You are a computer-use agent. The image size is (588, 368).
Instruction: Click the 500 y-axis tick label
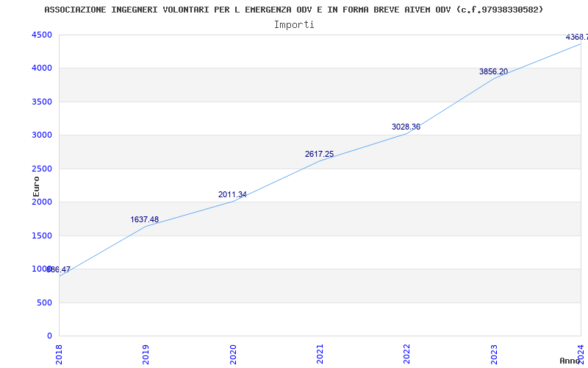point(44,302)
